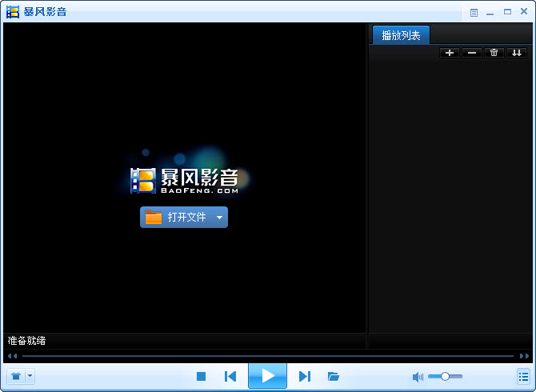Remove playlist item with minus button
The width and height of the screenshot is (536, 392).
click(x=472, y=53)
